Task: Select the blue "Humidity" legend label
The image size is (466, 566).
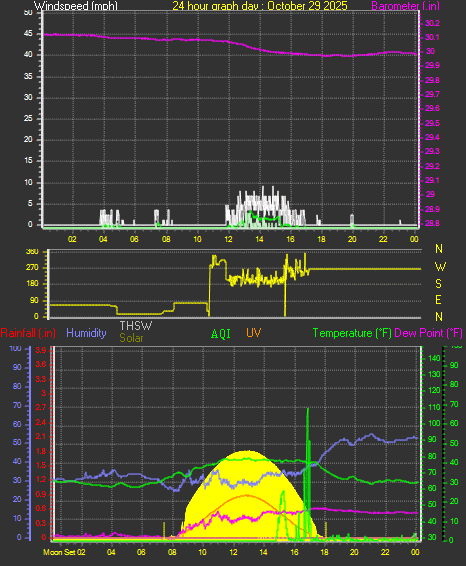Action: tap(86, 333)
